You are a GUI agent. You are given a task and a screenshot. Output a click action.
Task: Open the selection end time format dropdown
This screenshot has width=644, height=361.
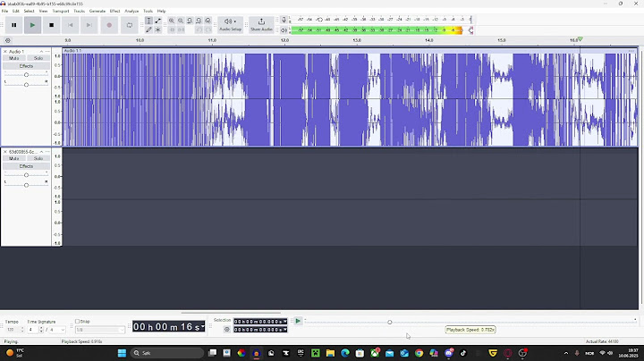[285, 330]
